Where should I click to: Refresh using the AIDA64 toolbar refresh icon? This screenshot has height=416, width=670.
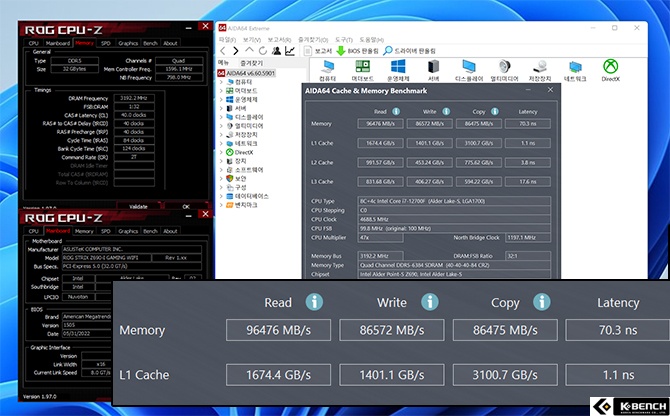pos(263,51)
